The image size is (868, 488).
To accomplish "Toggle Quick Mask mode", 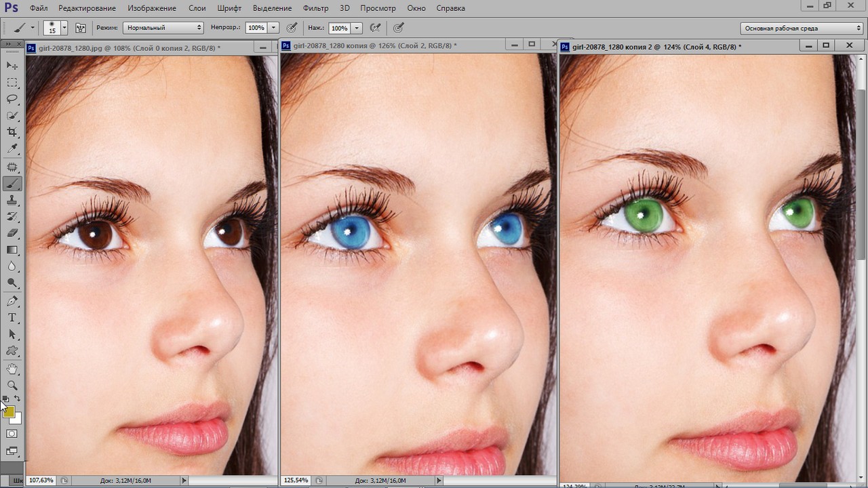I will pos(12,434).
